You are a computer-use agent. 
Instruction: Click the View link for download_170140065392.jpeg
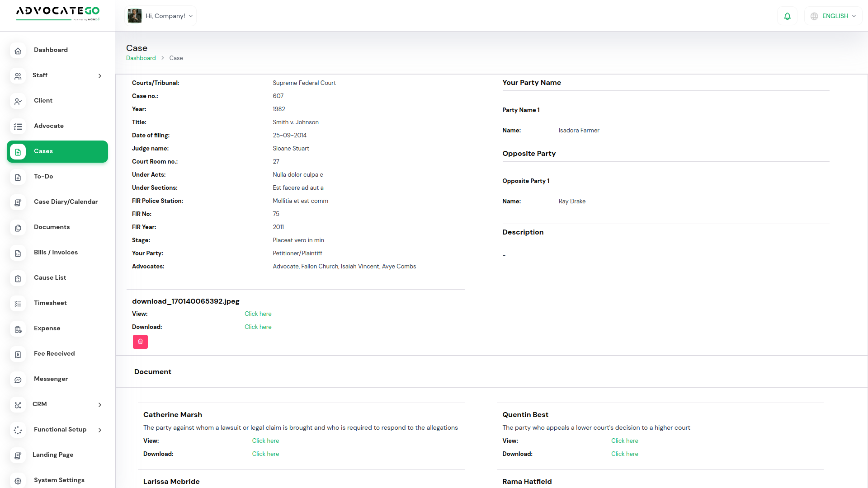[x=258, y=314]
